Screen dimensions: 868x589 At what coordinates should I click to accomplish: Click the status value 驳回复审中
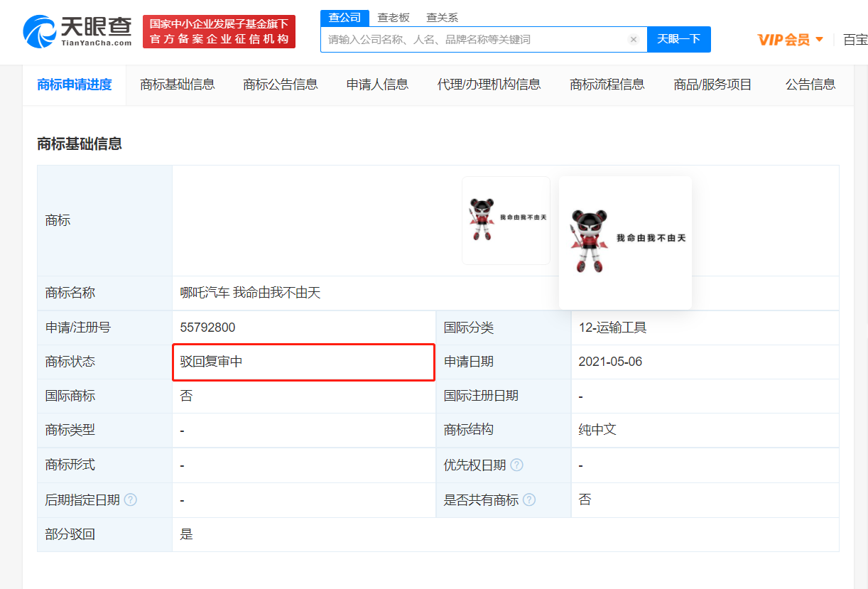(211, 362)
